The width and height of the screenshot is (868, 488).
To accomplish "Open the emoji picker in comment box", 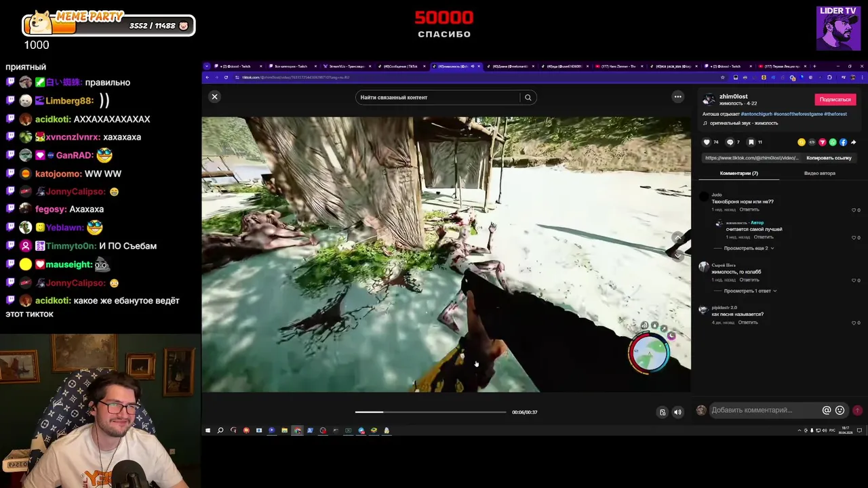I will [840, 410].
